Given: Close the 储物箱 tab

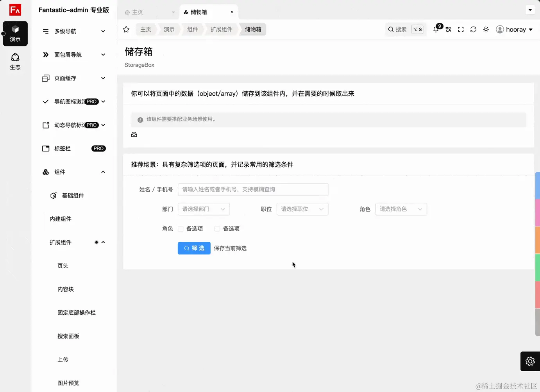Looking at the screenshot, I should [x=232, y=12].
